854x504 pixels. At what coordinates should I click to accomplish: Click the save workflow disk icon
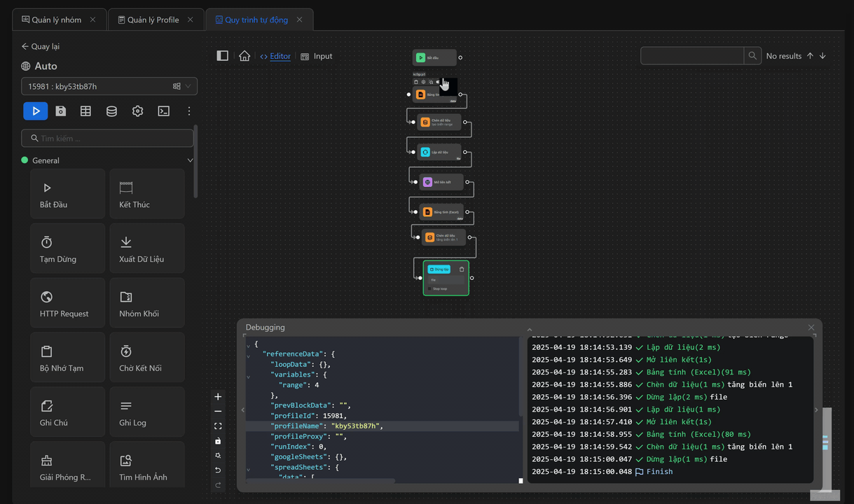pyautogui.click(x=61, y=111)
